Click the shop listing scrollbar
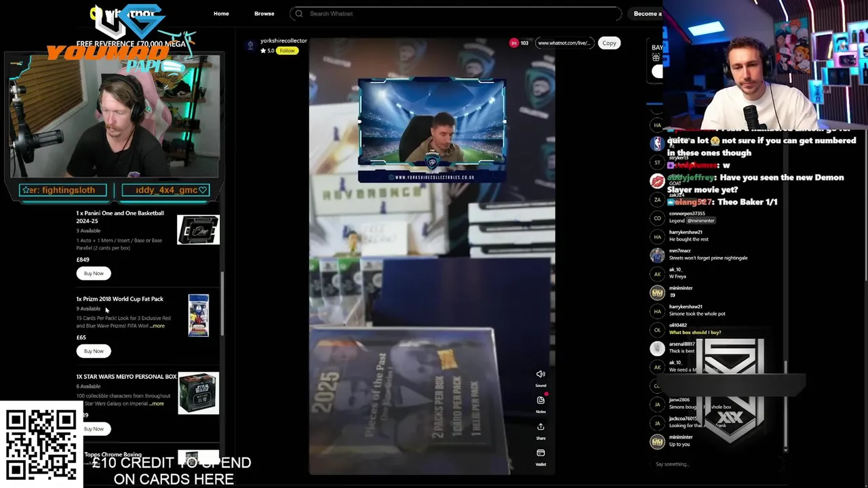868x488 pixels. [221, 302]
